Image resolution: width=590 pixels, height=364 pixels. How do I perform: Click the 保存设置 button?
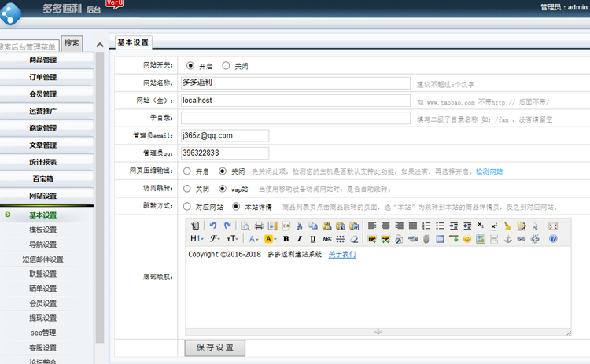[215, 347]
